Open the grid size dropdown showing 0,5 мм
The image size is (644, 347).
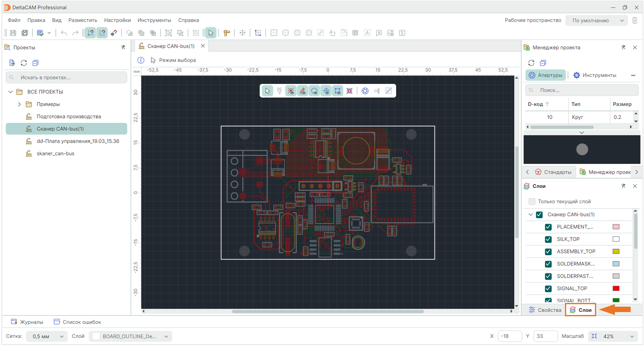point(46,336)
